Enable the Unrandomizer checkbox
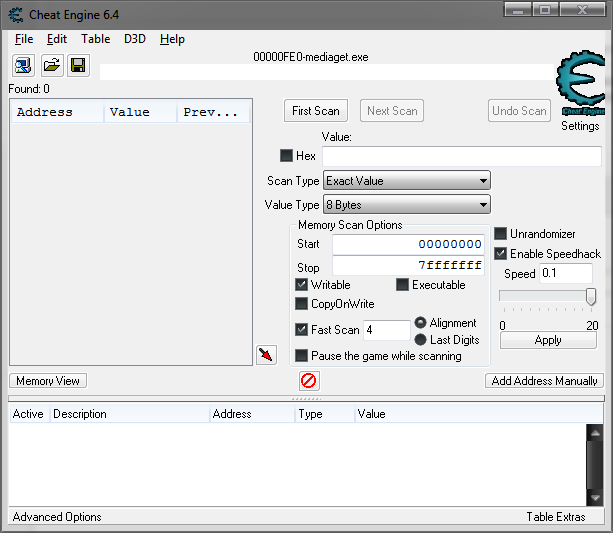613x533 pixels. (x=500, y=233)
